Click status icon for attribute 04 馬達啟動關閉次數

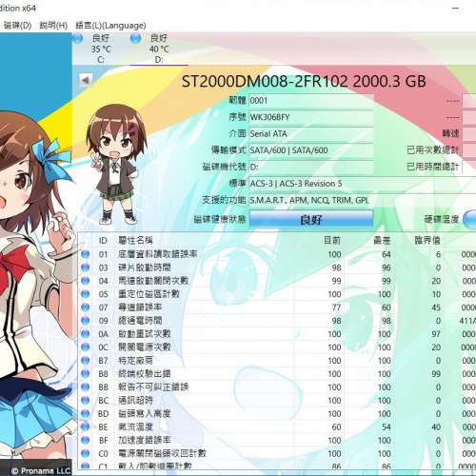click(85, 281)
